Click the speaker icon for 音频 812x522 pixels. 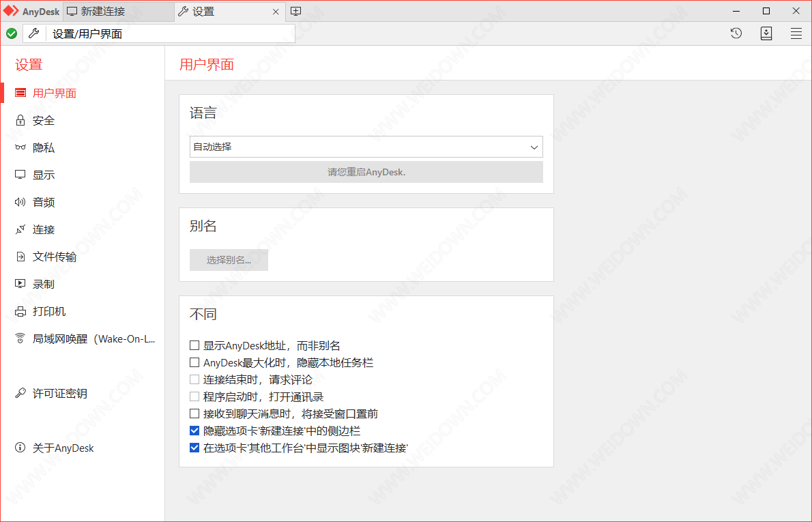(20, 202)
